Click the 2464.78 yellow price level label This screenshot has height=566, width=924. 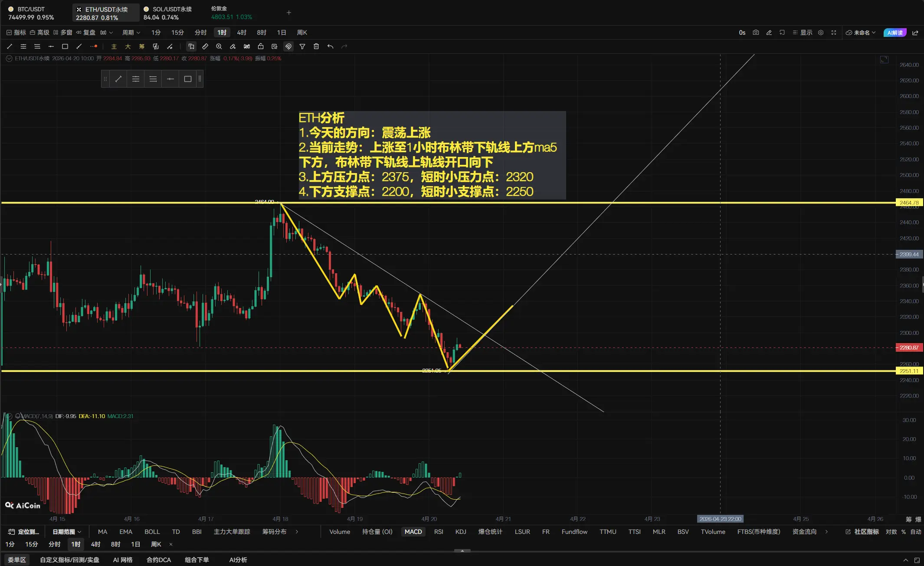[x=909, y=203]
